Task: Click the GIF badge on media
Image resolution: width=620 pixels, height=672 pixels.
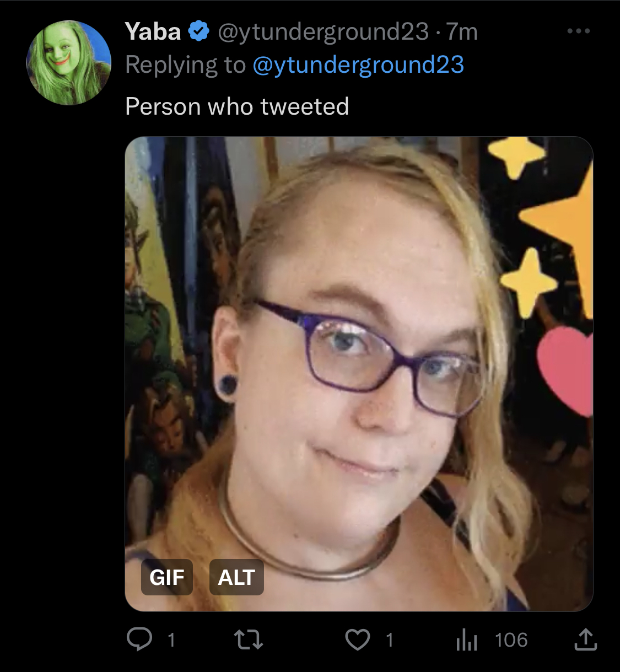Action: pos(167,577)
